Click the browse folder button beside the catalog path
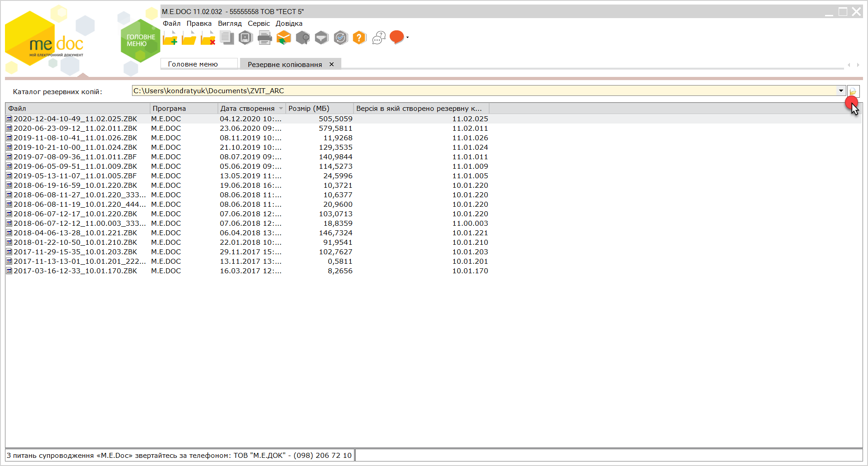The height and width of the screenshot is (466, 868). point(853,91)
